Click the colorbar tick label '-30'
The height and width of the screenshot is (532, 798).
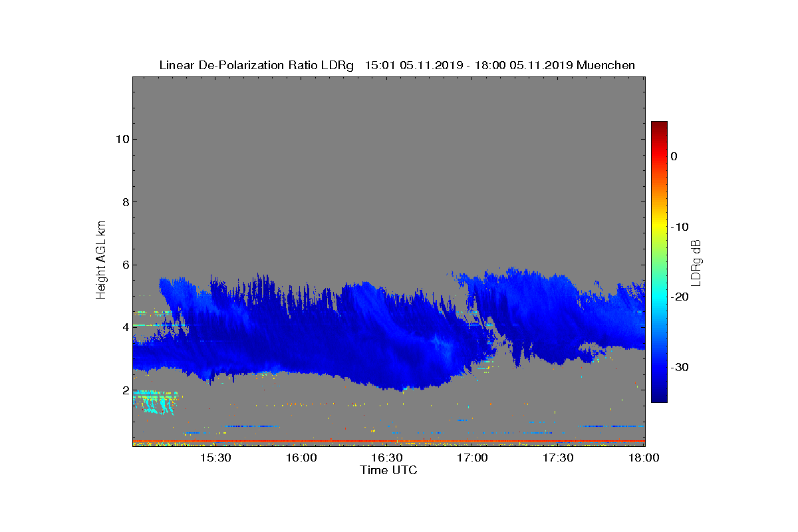(x=679, y=367)
